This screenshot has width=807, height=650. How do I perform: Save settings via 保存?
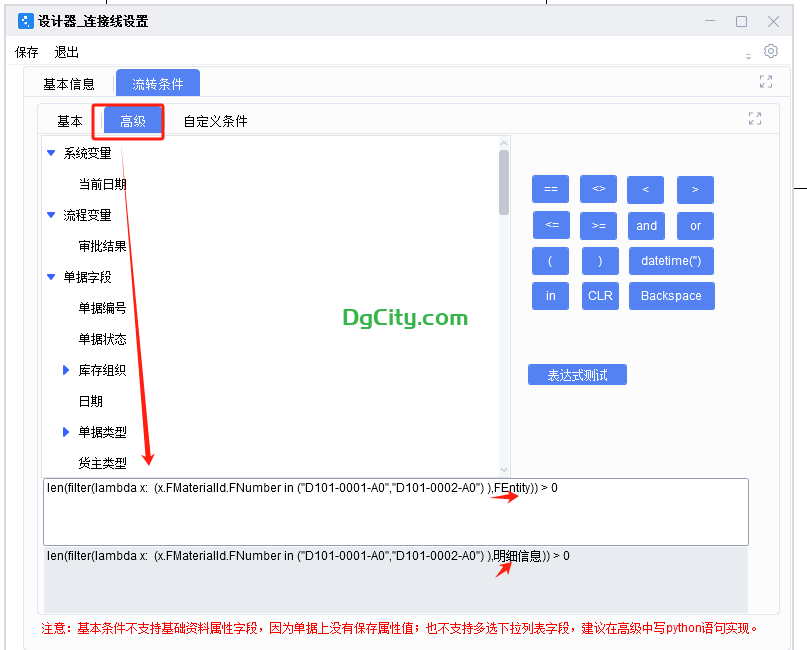point(26,51)
